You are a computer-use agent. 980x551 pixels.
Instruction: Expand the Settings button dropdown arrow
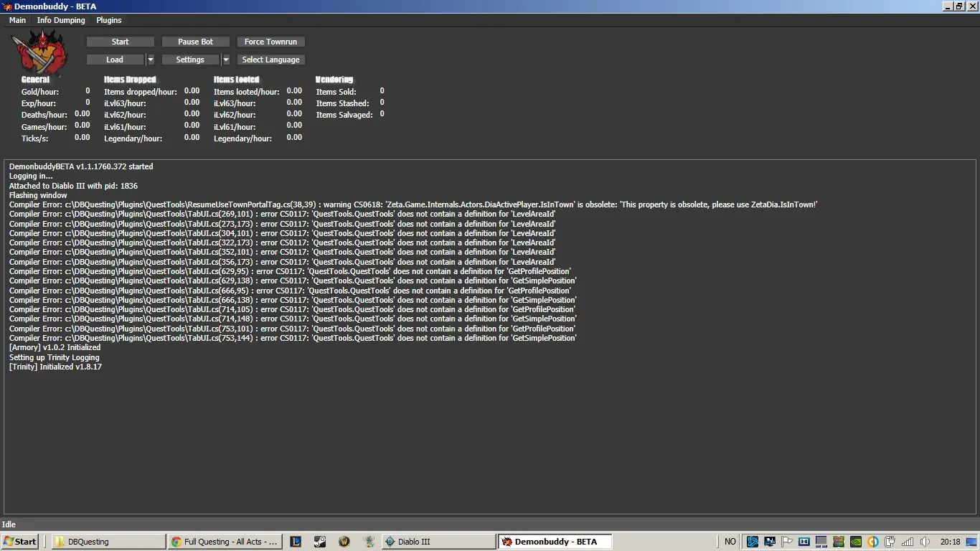coord(225,60)
